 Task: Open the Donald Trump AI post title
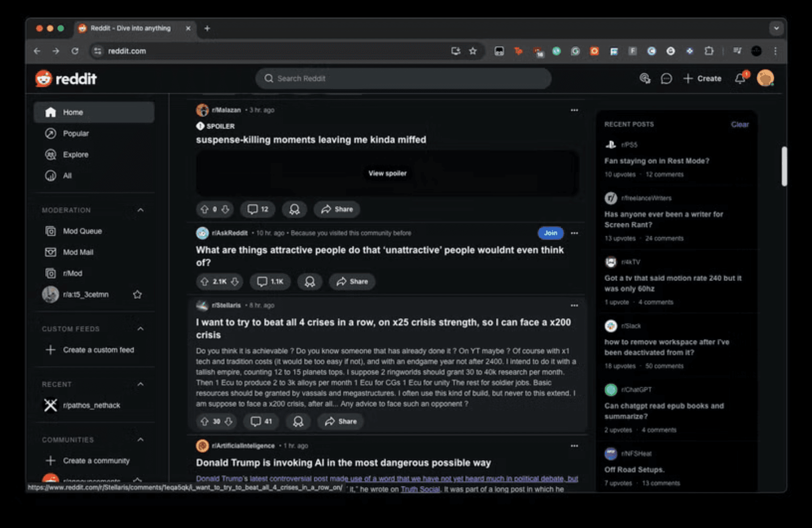click(343, 463)
